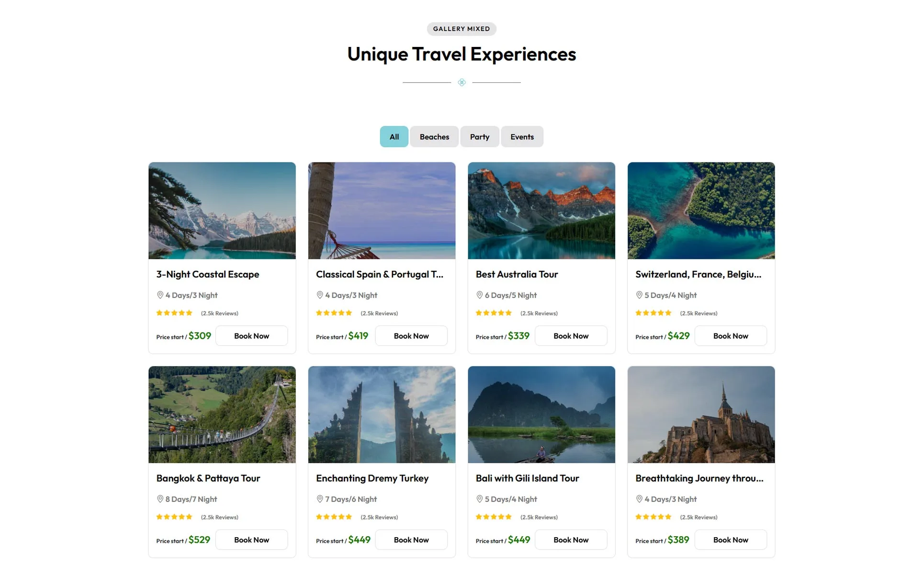Image resolution: width=924 pixels, height=575 pixels.
Task: Click the Bali gate image on Turkey card
Action: pyautogui.click(x=382, y=414)
